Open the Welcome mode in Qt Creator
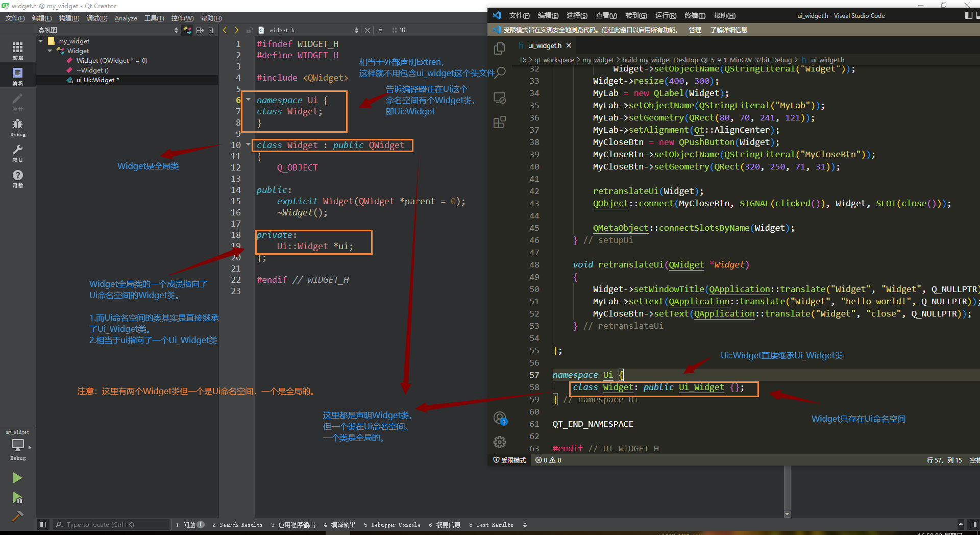 pyautogui.click(x=17, y=51)
